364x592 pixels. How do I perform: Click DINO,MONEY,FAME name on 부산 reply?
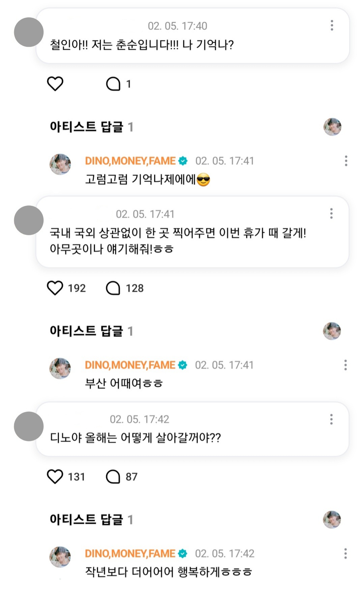point(130,365)
